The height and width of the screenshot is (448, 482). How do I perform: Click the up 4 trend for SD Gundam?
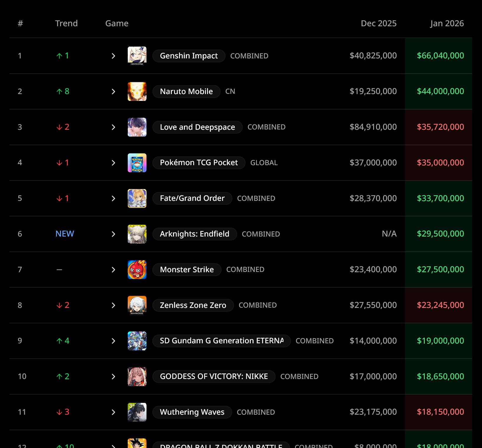point(63,341)
